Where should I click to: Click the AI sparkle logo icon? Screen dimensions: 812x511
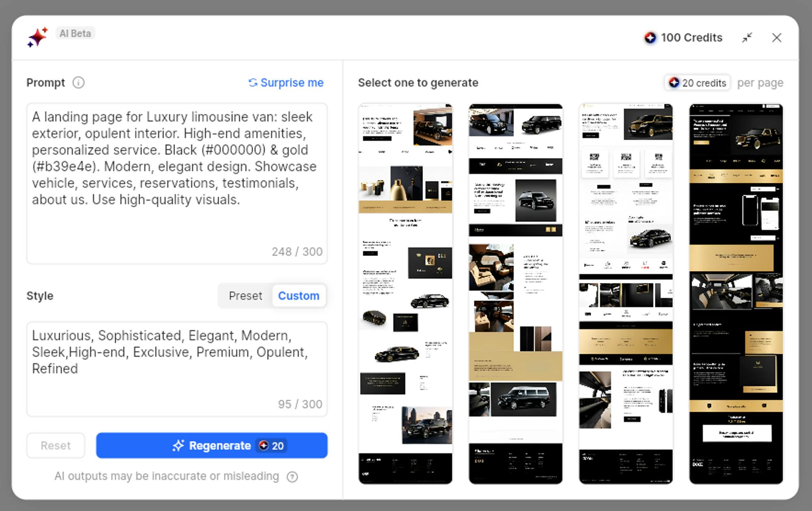37,37
